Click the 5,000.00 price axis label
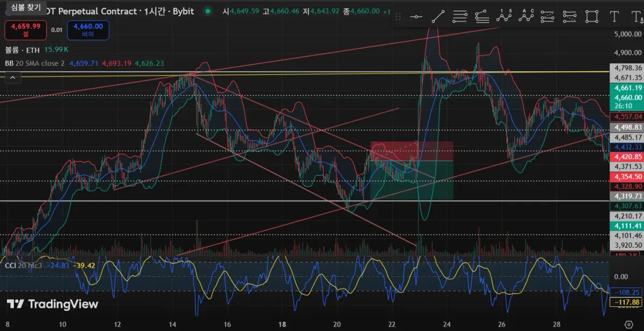The height and width of the screenshot is (331, 644). click(x=627, y=34)
